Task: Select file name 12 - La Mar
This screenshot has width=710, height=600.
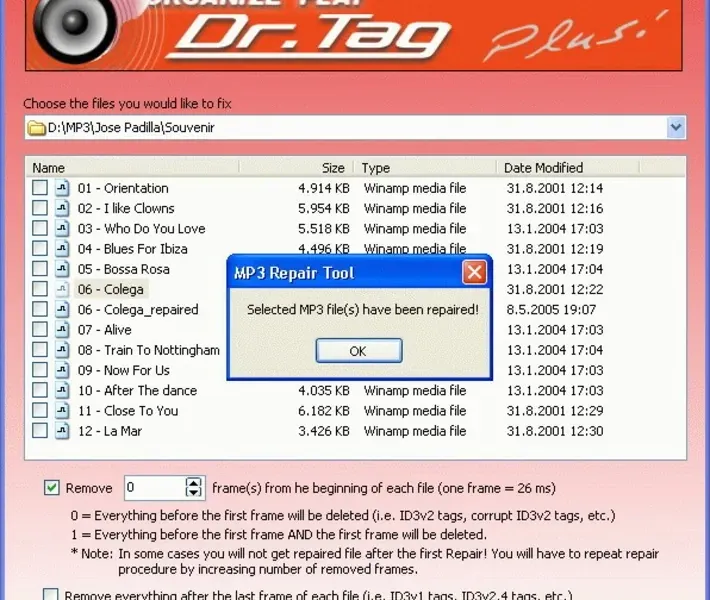Action: 110,431
